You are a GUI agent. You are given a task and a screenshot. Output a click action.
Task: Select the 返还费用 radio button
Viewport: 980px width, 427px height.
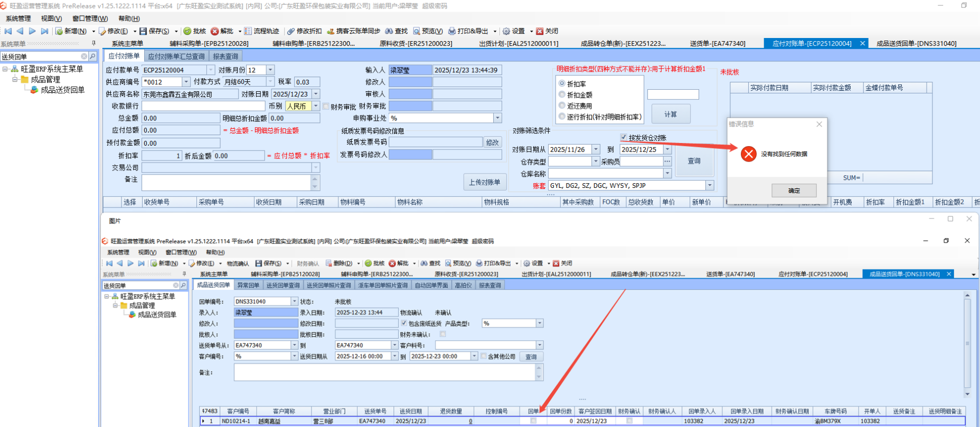[562, 106]
